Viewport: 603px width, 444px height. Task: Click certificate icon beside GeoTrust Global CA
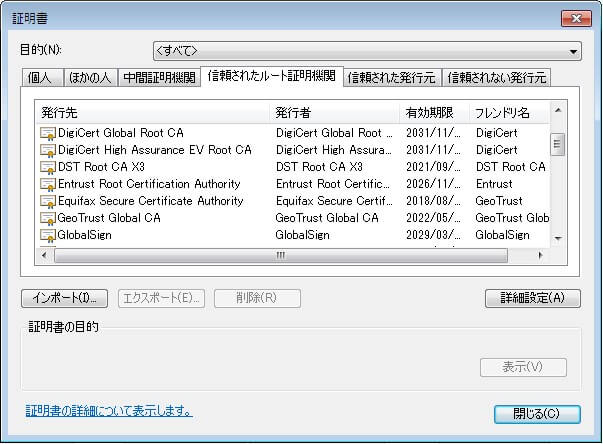pos(48,218)
